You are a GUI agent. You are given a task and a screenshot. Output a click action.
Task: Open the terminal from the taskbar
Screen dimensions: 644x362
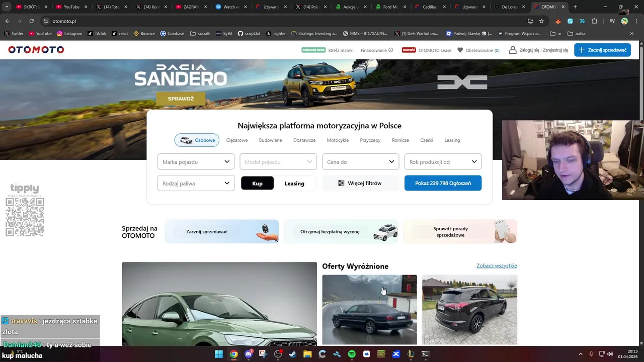(425, 354)
